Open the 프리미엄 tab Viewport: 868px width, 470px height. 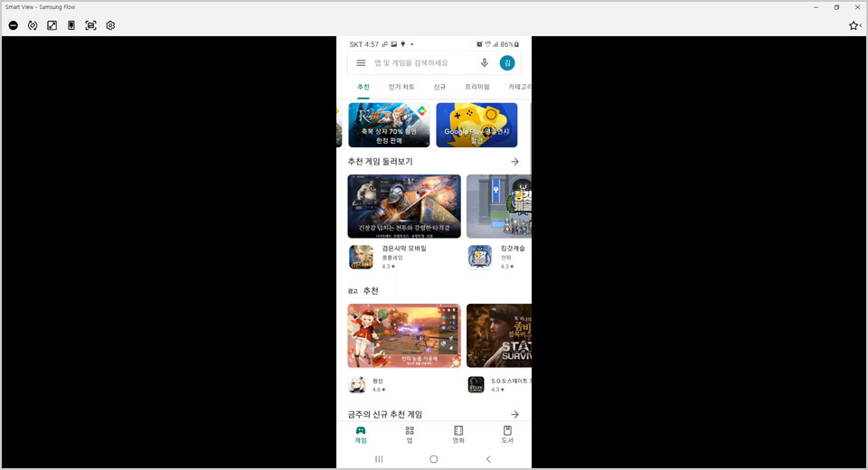[x=477, y=87]
